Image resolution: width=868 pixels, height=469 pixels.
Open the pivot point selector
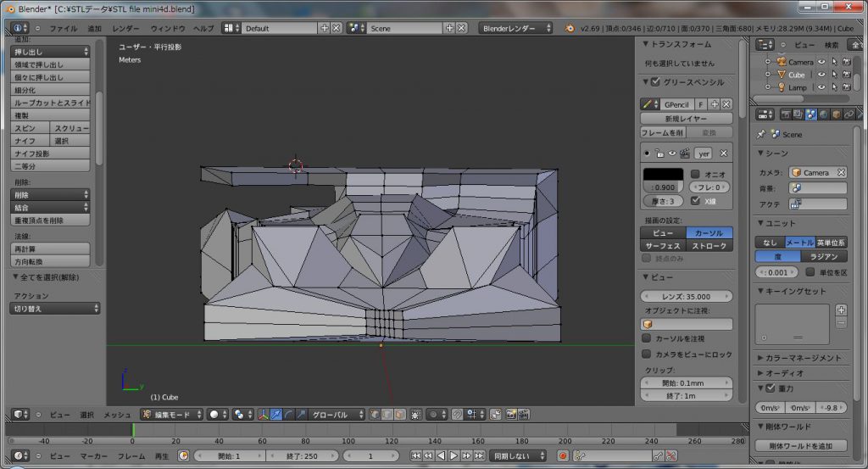pyautogui.click(x=242, y=414)
